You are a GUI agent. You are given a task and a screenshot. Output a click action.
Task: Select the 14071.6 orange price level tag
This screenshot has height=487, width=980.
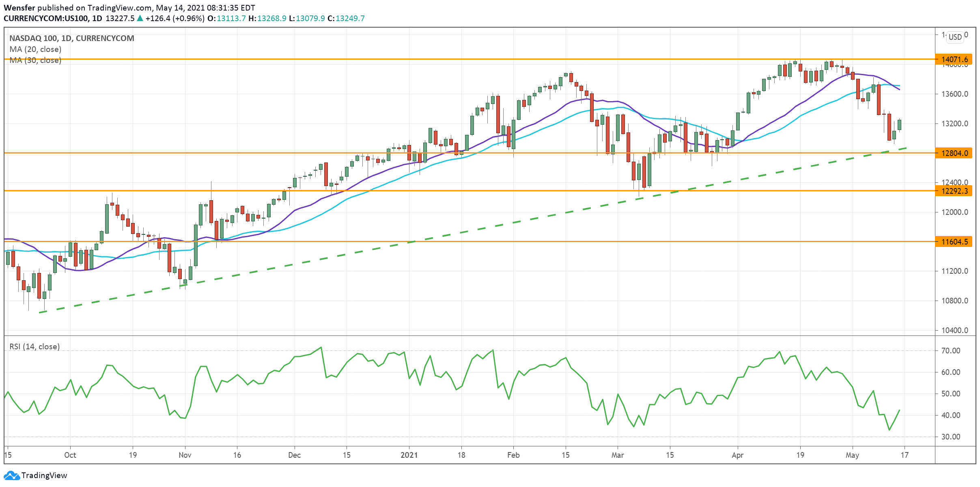click(x=954, y=59)
